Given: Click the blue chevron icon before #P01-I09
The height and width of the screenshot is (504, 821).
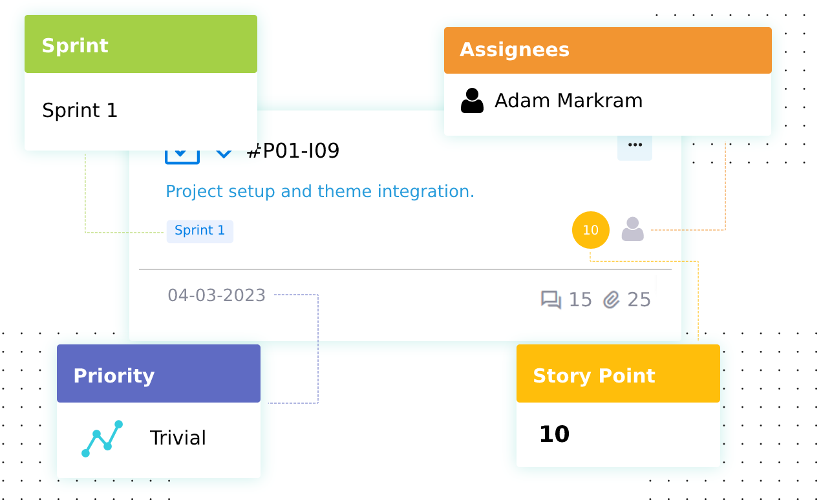Looking at the screenshot, I should [224, 154].
